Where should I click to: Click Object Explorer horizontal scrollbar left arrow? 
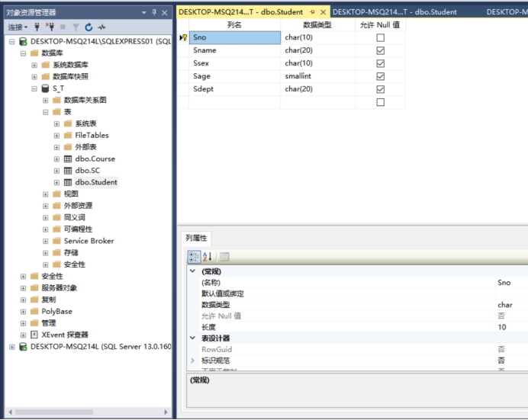coord(11,412)
